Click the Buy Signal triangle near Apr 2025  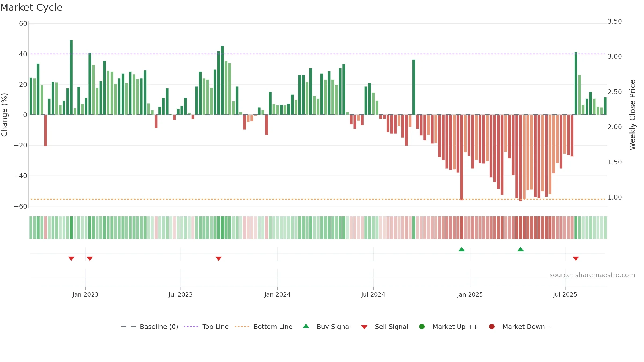(x=521, y=249)
